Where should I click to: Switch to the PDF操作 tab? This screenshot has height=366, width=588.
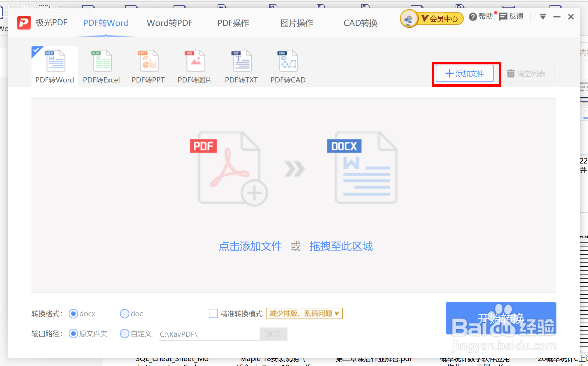point(233,23)
